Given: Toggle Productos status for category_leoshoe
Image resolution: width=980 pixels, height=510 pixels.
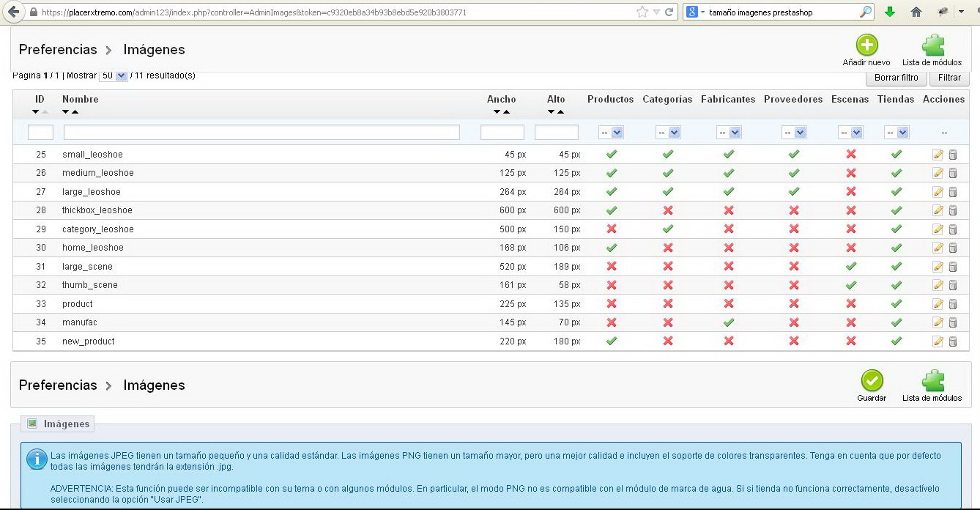Looking at the screenshot, I should pyautogui.click(x=612, y=229).
